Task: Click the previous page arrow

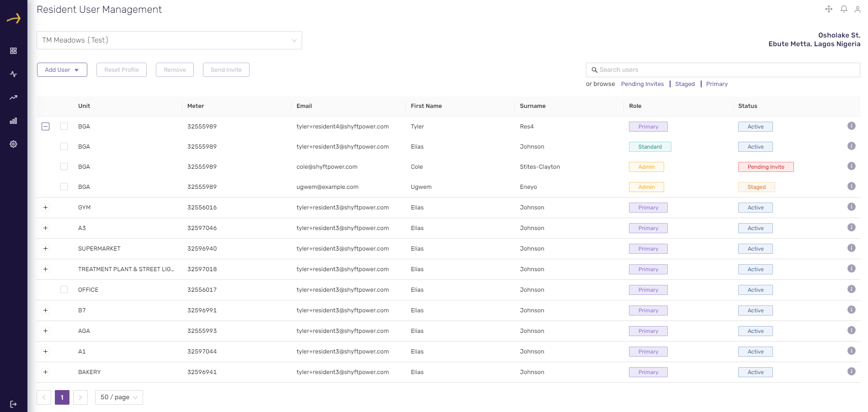Action: coord(44,397)
